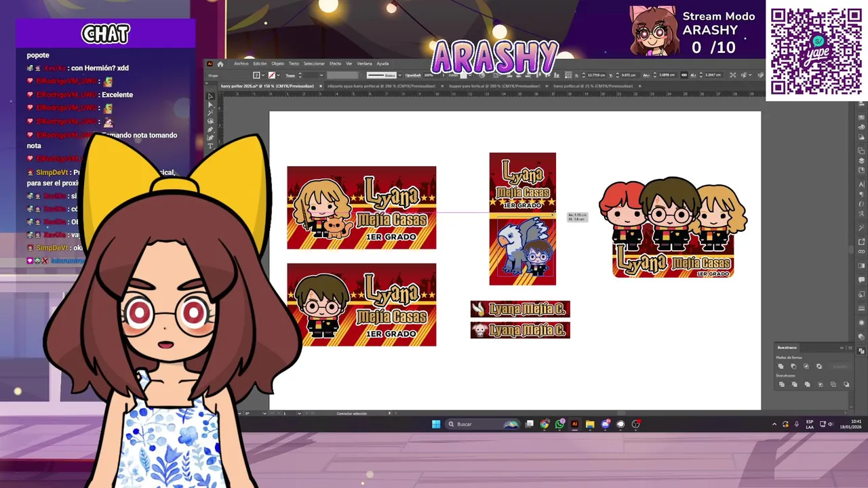Click the An (width) input field
The height and width of the screenshot is (488, 868).
point(667,75)
